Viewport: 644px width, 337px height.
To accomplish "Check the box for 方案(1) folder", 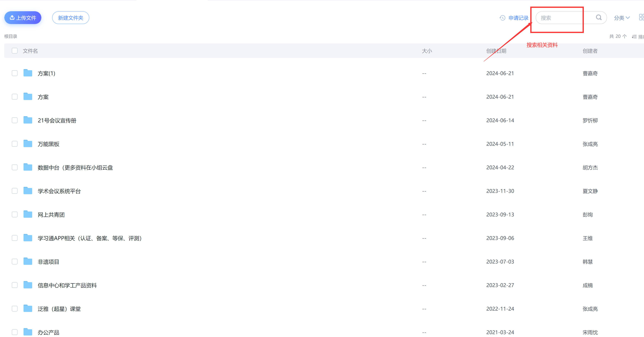I will click(x=15, y=73).
